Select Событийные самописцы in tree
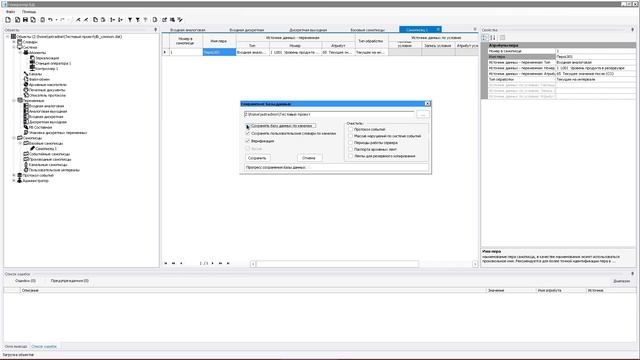The image size is (640, 360). pos(49,154)
